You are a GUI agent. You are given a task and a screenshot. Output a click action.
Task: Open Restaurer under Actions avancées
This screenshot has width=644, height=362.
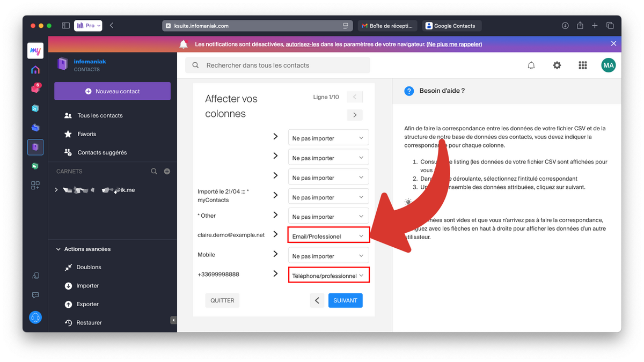coord(89,323)
